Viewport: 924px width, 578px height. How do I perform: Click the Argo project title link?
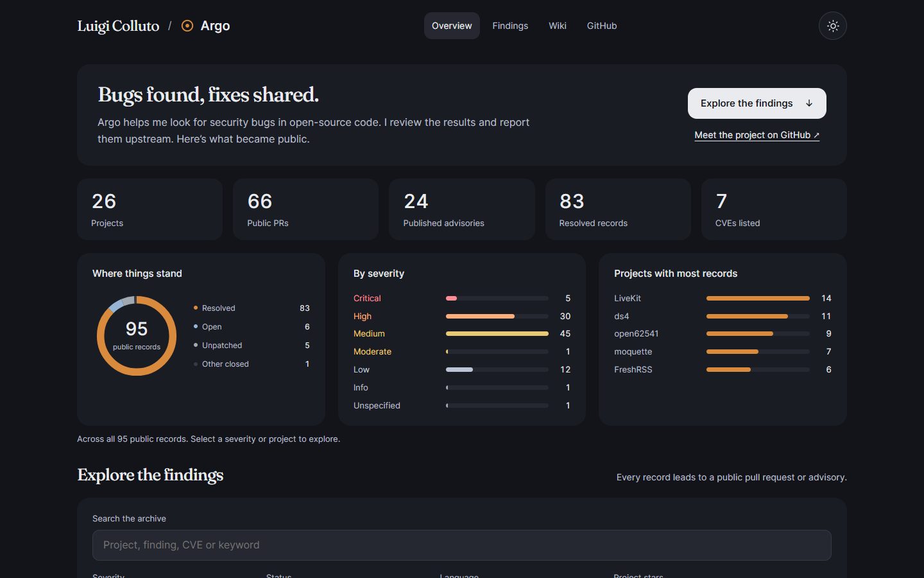[215, 26]
